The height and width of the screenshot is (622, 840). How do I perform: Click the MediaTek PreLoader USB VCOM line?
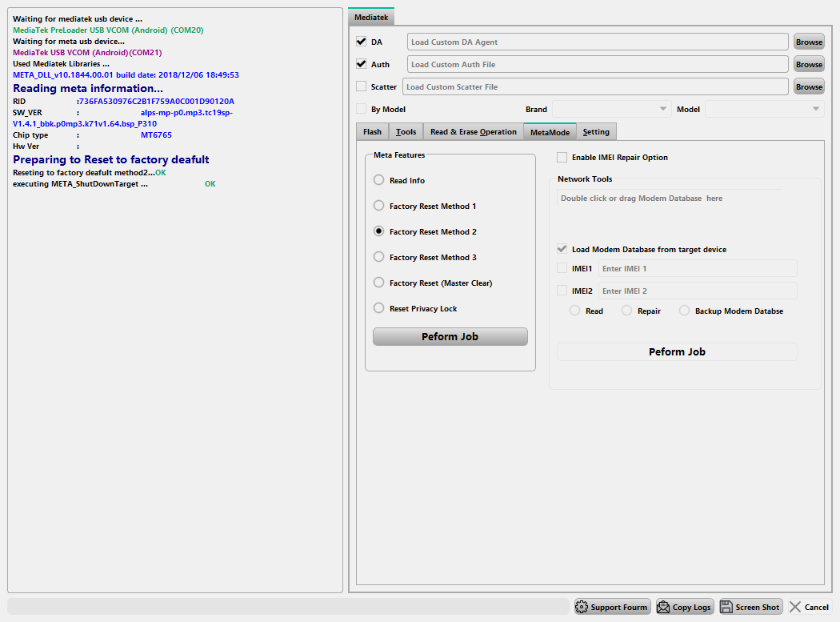tap(108, 30)
